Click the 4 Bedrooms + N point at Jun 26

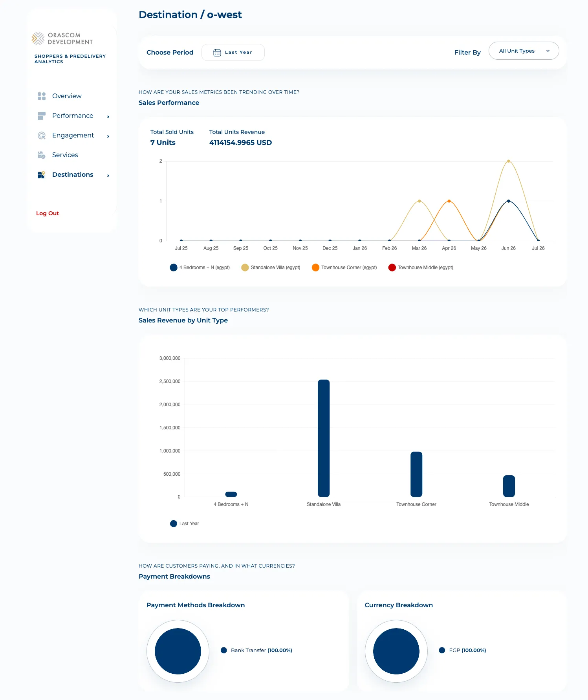tap(509, 201)
